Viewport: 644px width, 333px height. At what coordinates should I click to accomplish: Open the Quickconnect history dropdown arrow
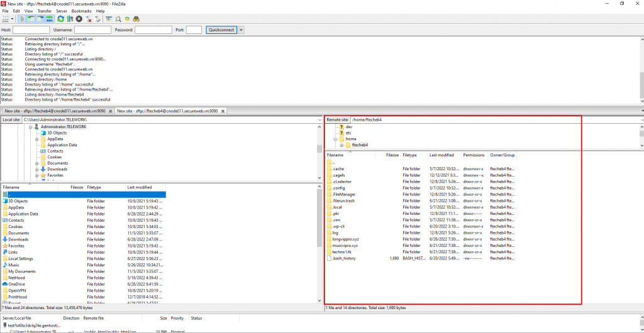click(x=241, y=30)
